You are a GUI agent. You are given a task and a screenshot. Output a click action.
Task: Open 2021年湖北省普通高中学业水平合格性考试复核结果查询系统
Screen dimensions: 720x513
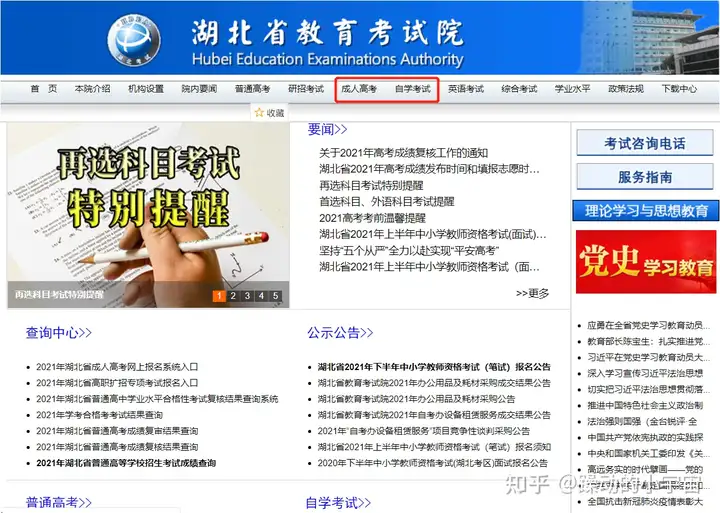[x=157, y=399]
